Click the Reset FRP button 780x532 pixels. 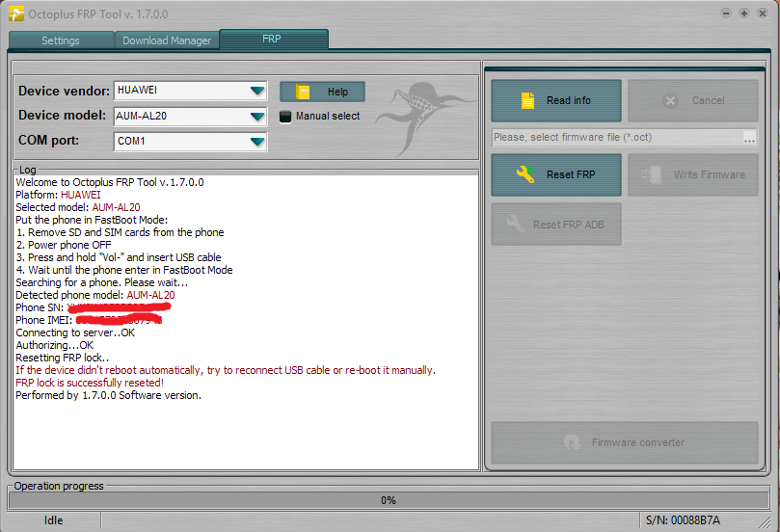556,174
